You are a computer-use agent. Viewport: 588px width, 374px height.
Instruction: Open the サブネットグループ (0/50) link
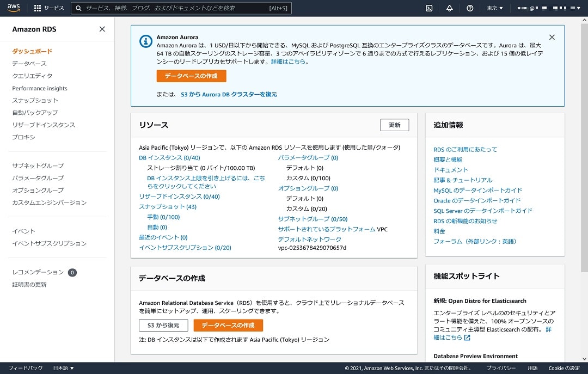tap(313, 219)
